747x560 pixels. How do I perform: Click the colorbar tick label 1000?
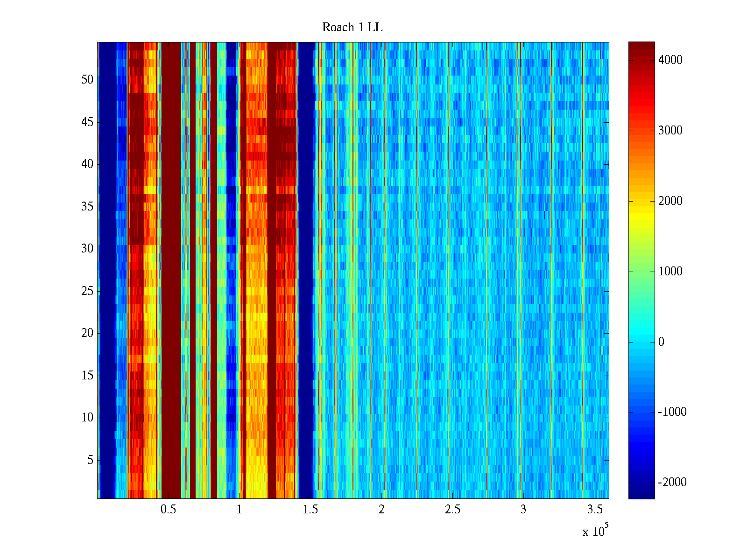pos(670,272)
